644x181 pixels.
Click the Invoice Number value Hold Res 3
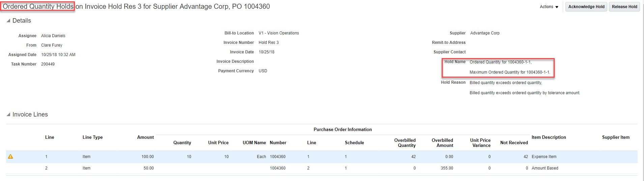pyautogui.click(x=268, y=43)
